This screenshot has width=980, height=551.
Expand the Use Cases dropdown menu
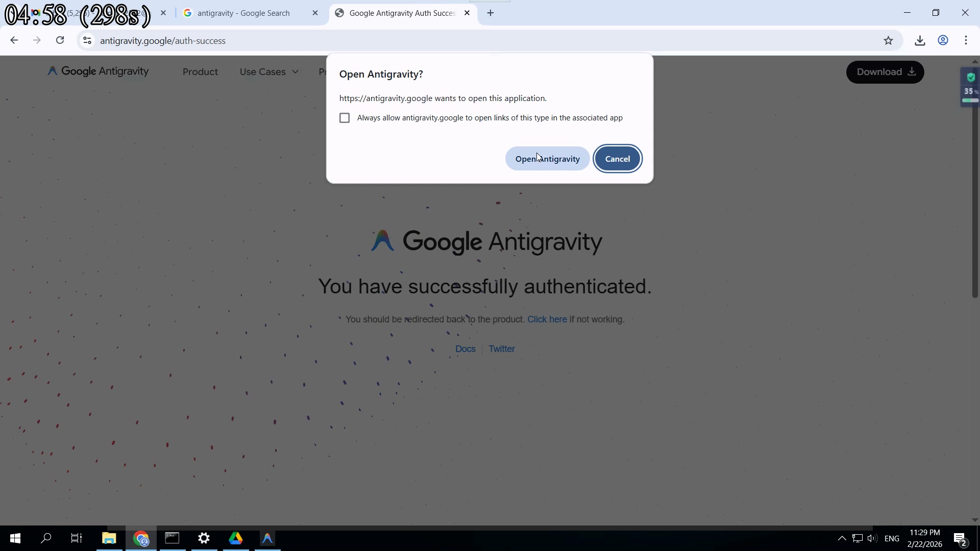coord(269,72)
